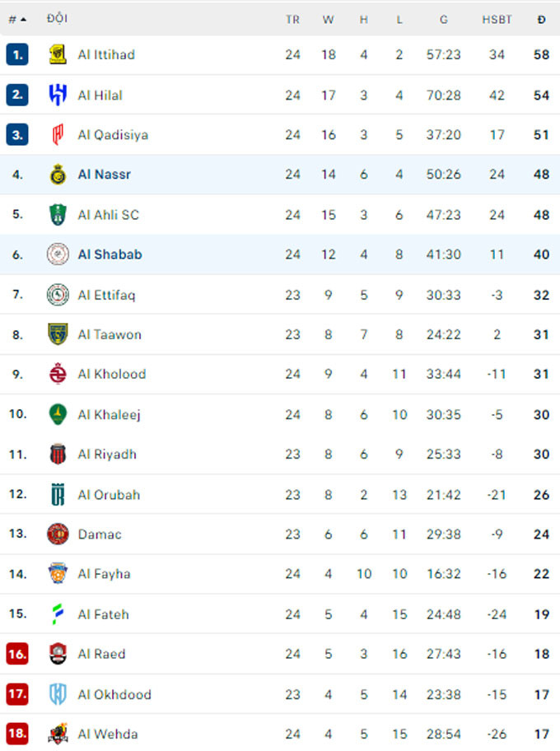Sort standings by Đ points column
This screenshot has height=751, width=560.
541,19
